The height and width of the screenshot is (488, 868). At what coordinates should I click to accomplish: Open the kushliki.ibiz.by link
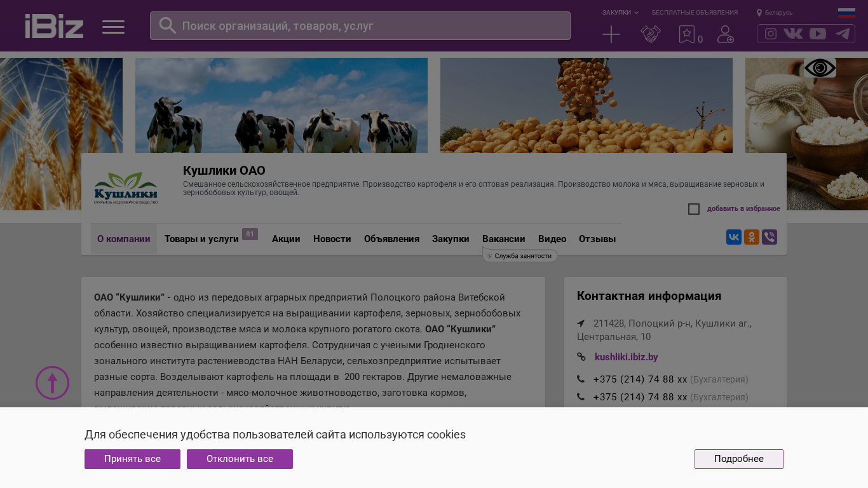click(626, 357)
